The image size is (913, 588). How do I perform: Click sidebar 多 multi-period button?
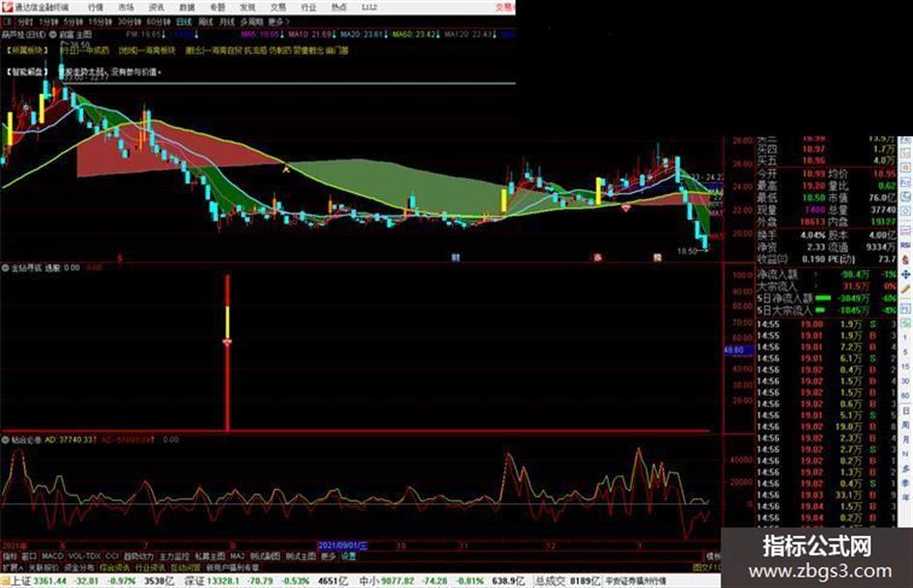click(905, 468)
